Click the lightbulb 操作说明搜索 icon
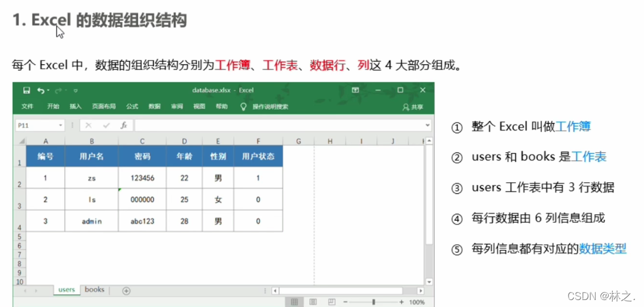 pos(243,107)
